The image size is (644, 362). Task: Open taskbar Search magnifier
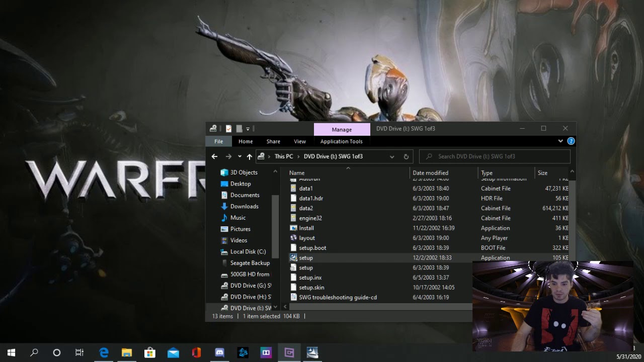pos(34,353)
